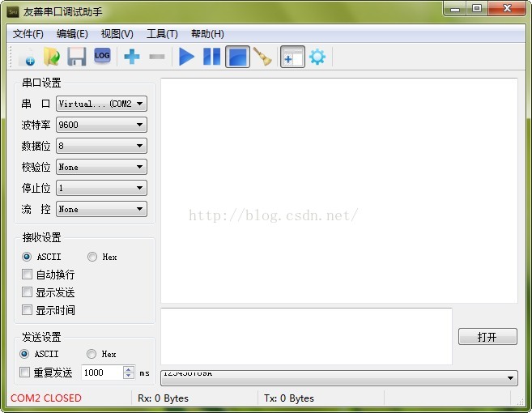Open file using the folder icon

(x=52, y=57)
